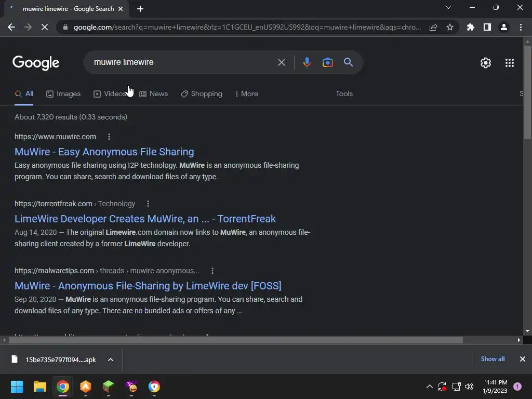Click the scroll right arrow

point(519,340)
